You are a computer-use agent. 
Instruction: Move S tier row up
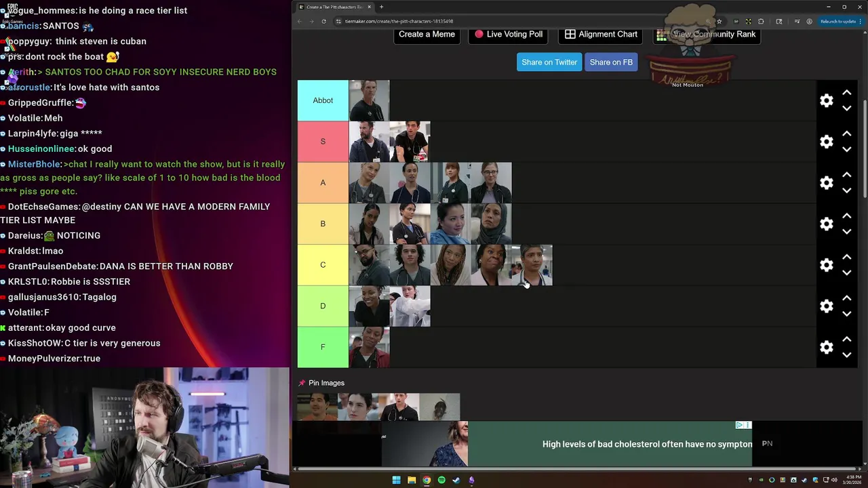click(x=846, y=134)
